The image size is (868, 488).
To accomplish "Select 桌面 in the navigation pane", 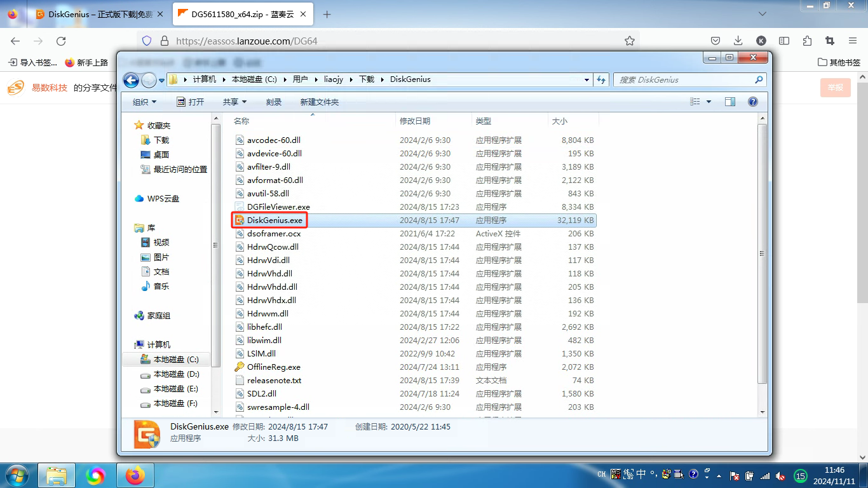I will point(161,154).
